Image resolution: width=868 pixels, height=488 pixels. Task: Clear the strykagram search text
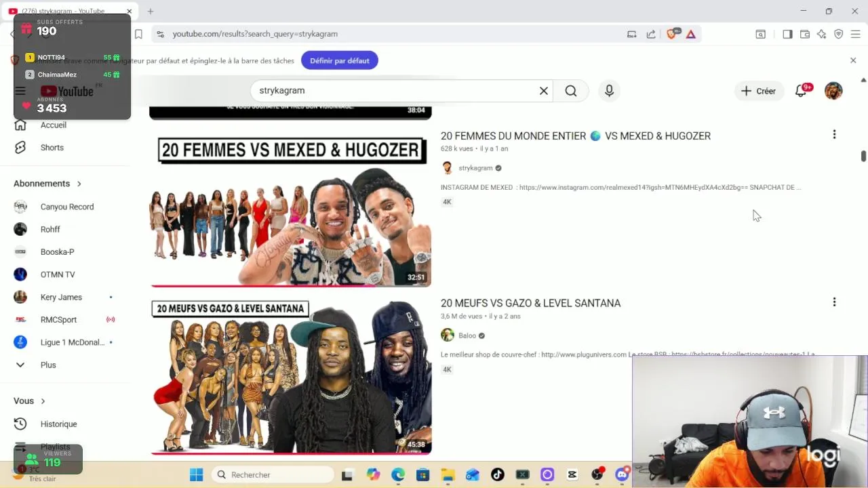coord(543,91)
